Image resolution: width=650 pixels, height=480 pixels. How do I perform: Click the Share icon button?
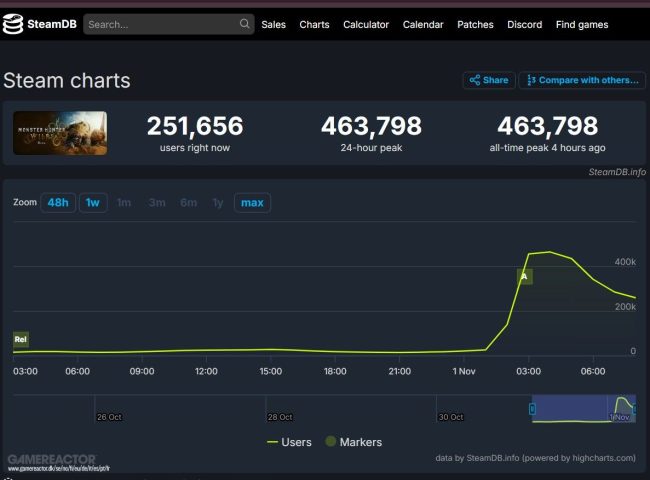pyautogui.click(x=489, y=80)
